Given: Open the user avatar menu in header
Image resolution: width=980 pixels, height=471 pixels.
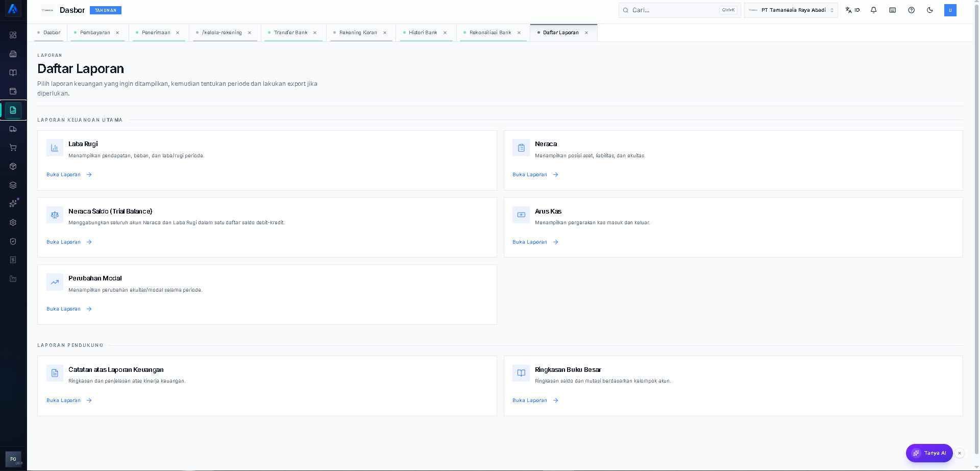Looking at the screenshot, I should (x=950, y=10).
